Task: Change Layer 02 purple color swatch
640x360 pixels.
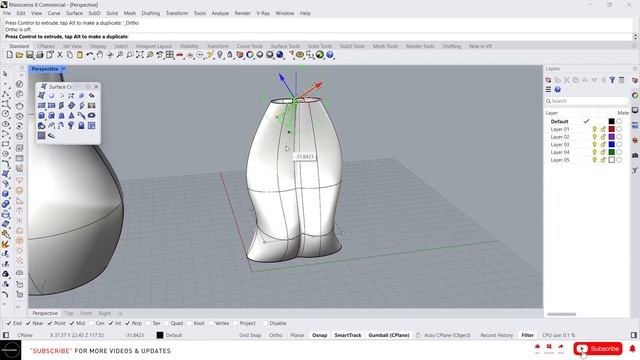Action: pos(611,137)
